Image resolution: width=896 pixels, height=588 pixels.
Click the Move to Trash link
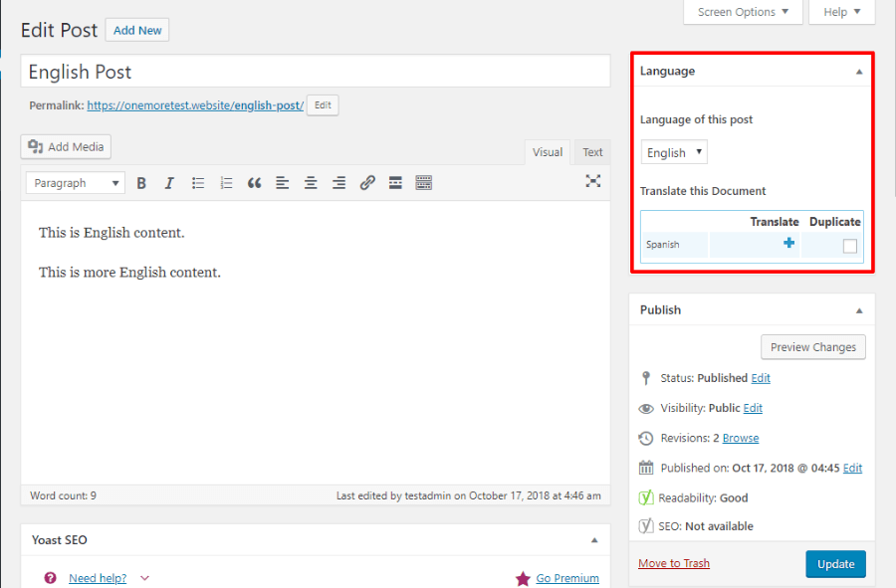[674, 563]
